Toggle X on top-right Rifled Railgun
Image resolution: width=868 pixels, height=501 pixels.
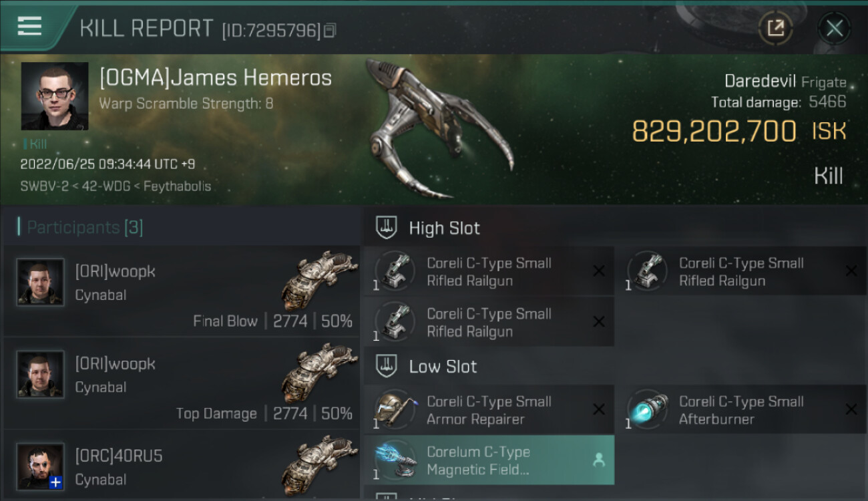click(851, 271)
